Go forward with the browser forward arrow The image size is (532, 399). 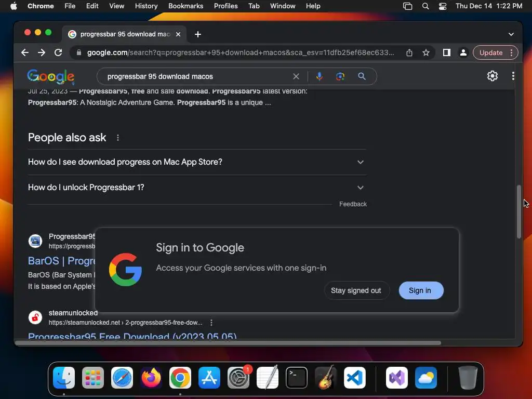42,52
